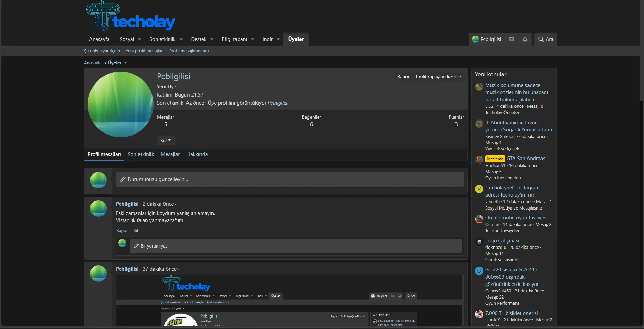Open the Son etkinlik nav item
This screenshot has width=644, height=329.
(x=162, y=39)
